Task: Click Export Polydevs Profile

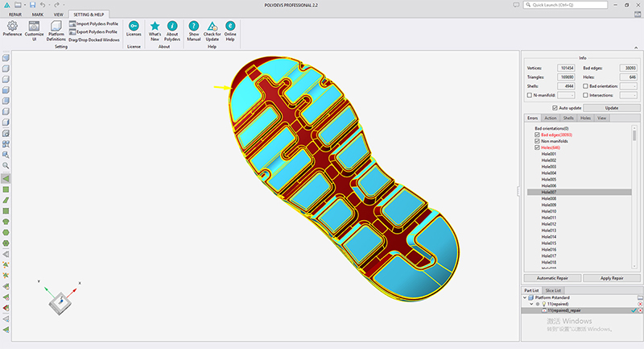Action: 93,31
